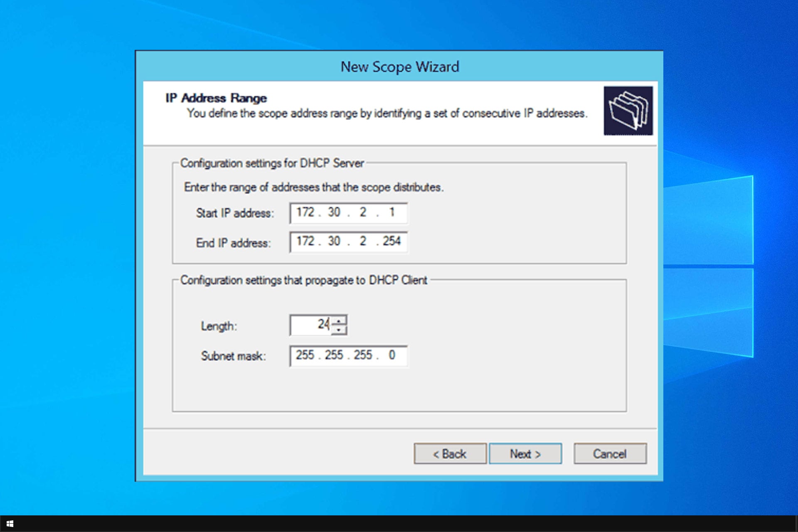Select first octet 172 of End IP address
The height and width of the screenshot is (532, 798).
(305, 241)
